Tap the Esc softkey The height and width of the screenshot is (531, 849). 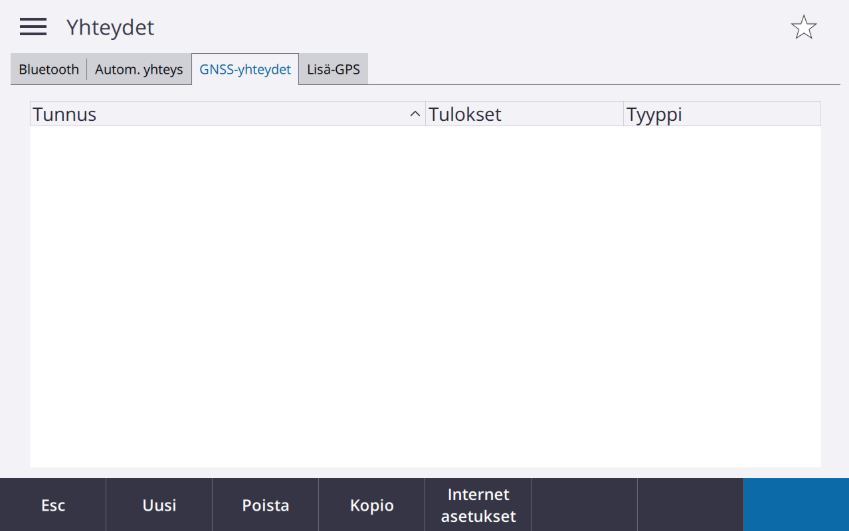pyautogui.click(x=53, y=505)
